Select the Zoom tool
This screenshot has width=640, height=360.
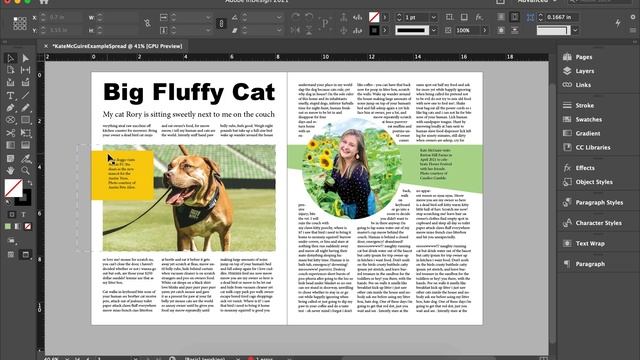click(25, 170)
